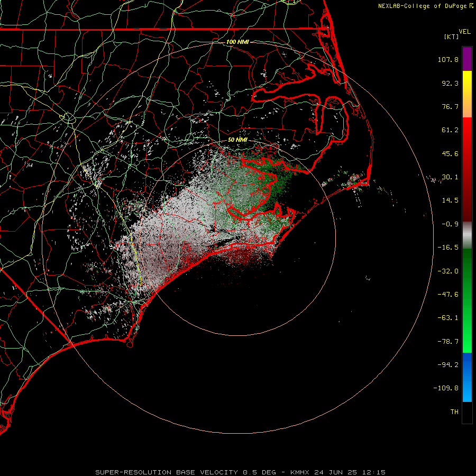The height and width of the screenshot is (476, 476).
Task: Click the bright green segment of color bar
Action: 467,300
